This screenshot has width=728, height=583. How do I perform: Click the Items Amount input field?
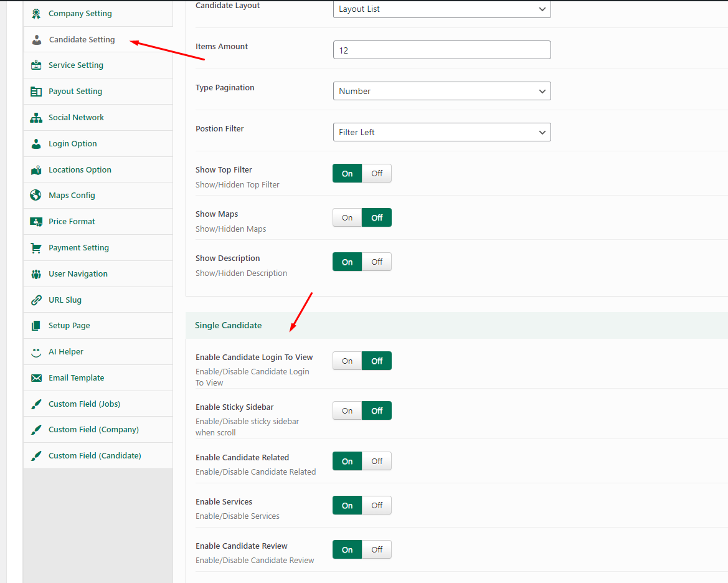click(x=442, y=50)
